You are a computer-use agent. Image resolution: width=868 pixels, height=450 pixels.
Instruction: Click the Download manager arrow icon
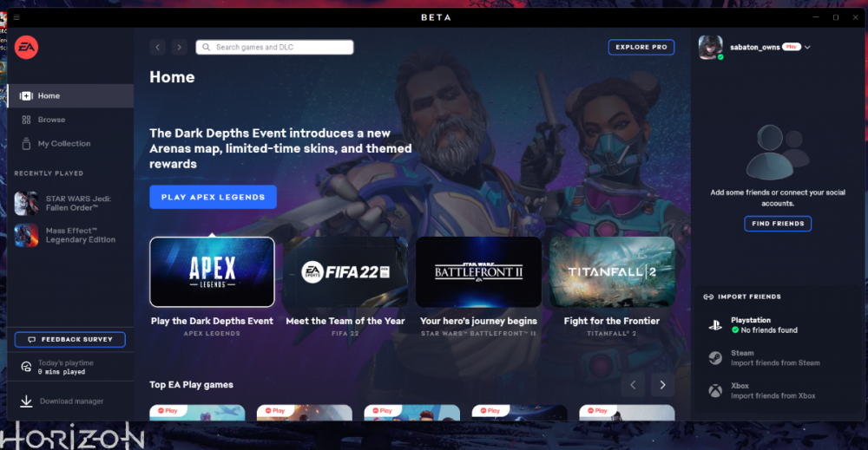[x=26, y=401]
